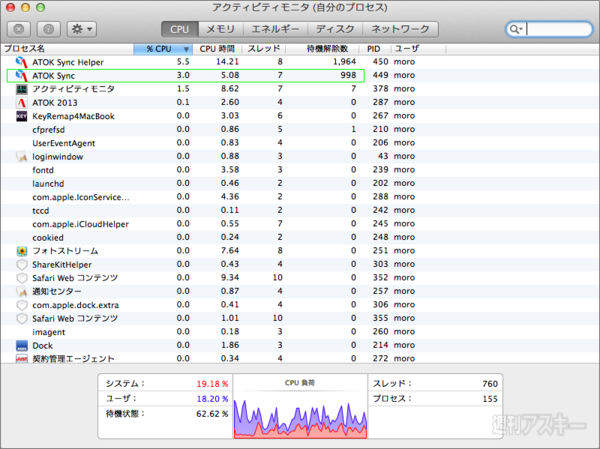This screenshot has height=449, width=600.
Task: Switch to the CPU tab
Action: pos(179,29)
